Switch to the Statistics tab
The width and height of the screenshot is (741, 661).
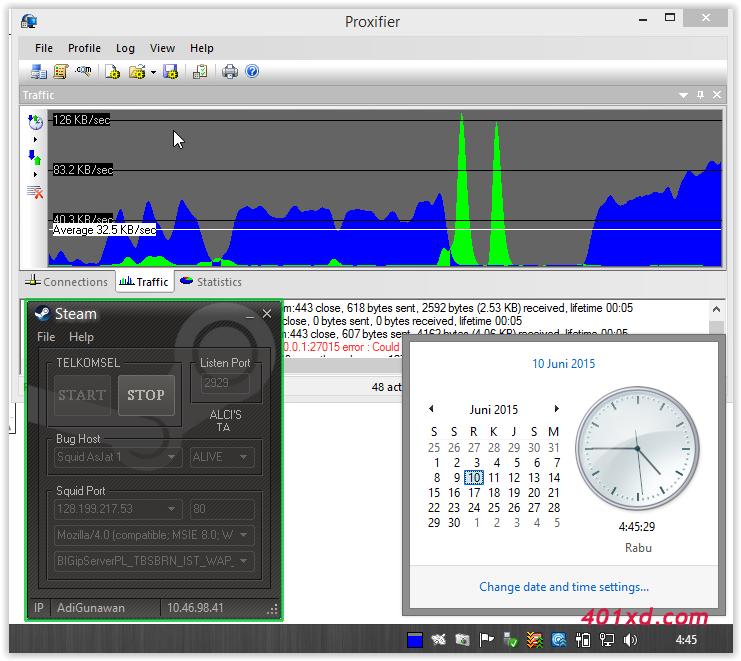click(x=210, y=282)
